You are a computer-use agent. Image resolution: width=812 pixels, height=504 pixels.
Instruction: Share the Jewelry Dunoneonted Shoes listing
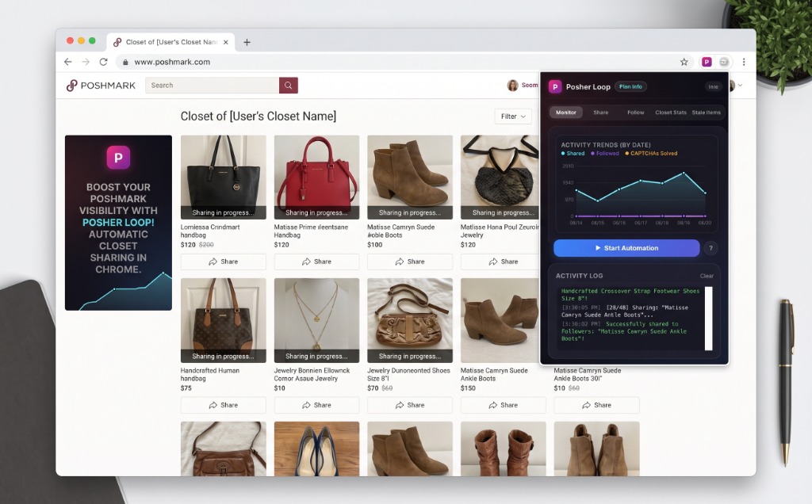coord(410,405)
